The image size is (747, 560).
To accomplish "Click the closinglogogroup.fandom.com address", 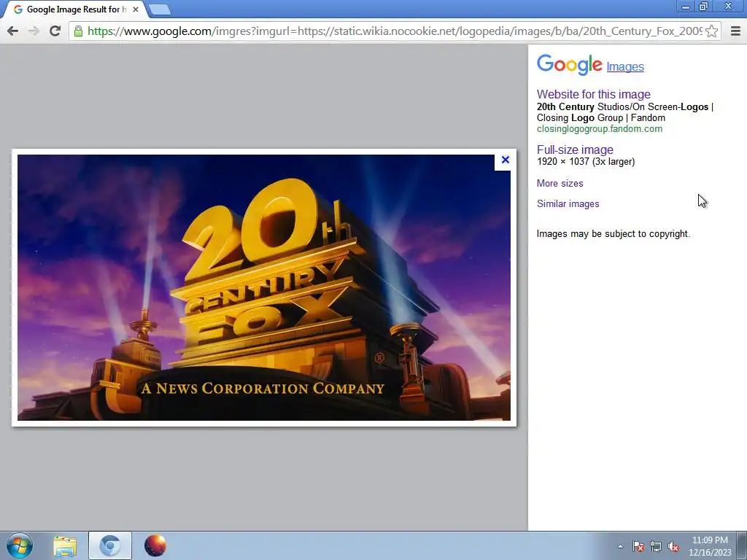I will click(600, 129).
